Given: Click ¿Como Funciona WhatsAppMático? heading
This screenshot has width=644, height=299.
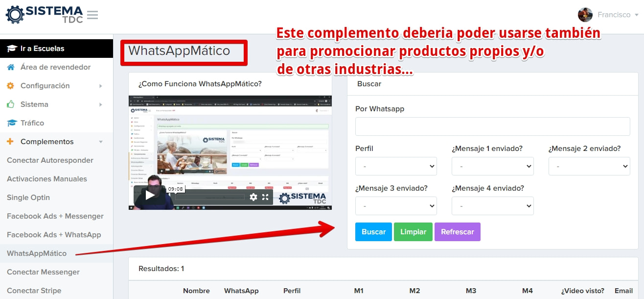Looking at the screenshot, I should pyautogui.click(x=200, y=84).
